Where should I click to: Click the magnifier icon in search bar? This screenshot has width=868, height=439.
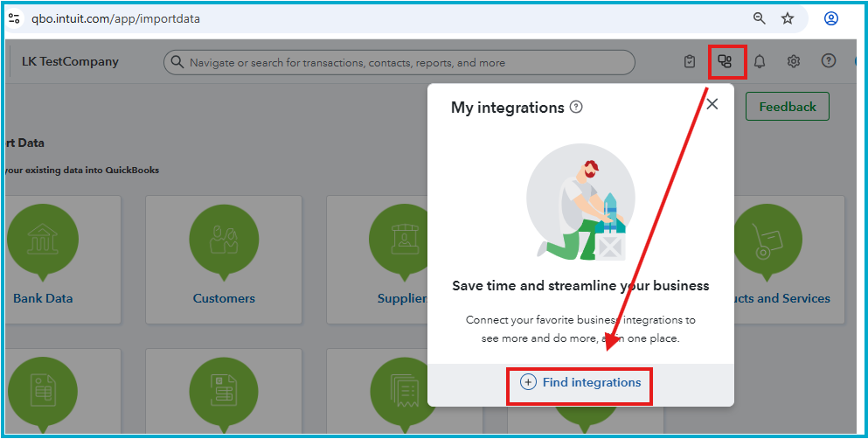pyautogui.click(x=177, y=62)
